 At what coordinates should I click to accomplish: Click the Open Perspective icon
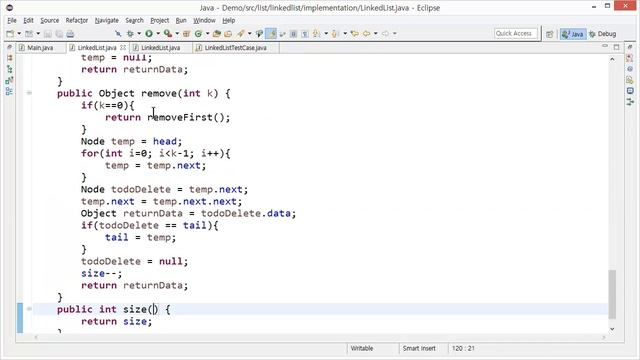click(x=550, y=34)
